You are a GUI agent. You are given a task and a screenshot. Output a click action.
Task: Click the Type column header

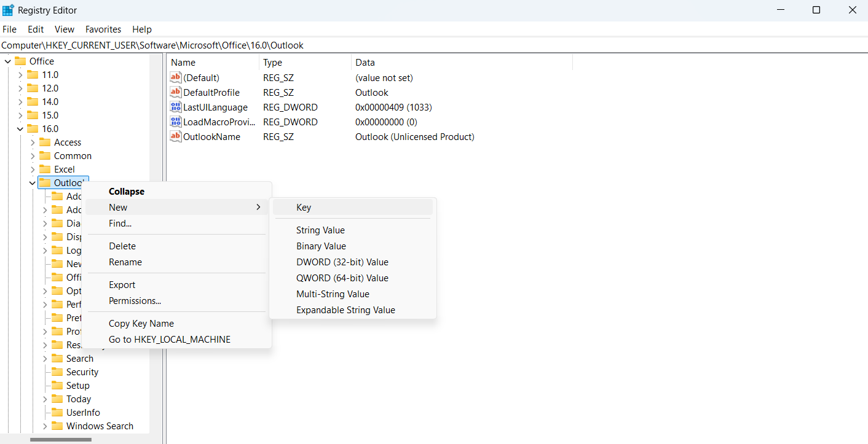point(305,63)
